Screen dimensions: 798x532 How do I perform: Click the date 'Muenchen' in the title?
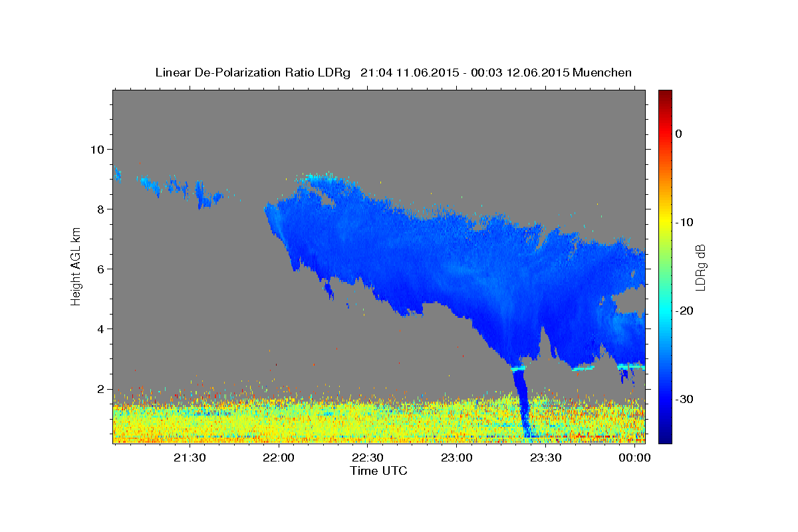tap(602, 72)
